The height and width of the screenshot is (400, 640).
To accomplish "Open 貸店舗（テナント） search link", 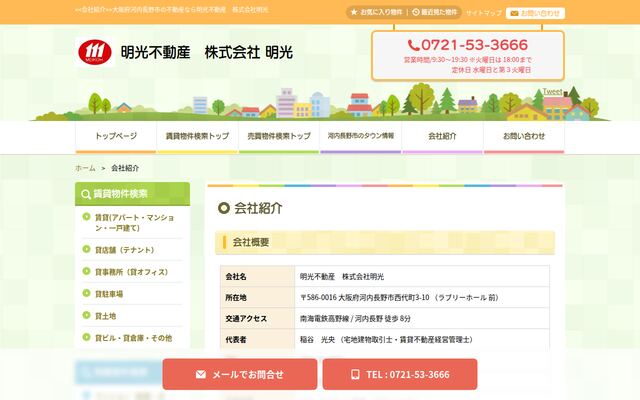I will pyautogui.click(x=124, y=250).
